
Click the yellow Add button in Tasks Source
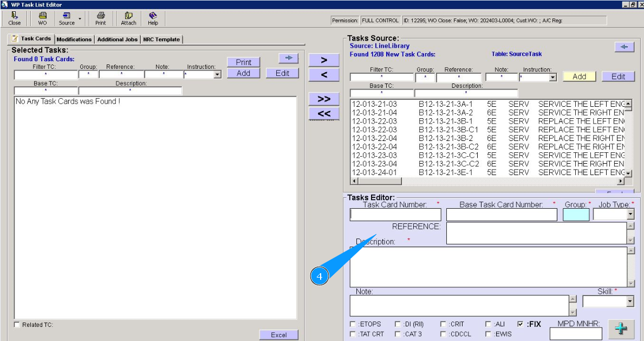coord(579,76)
